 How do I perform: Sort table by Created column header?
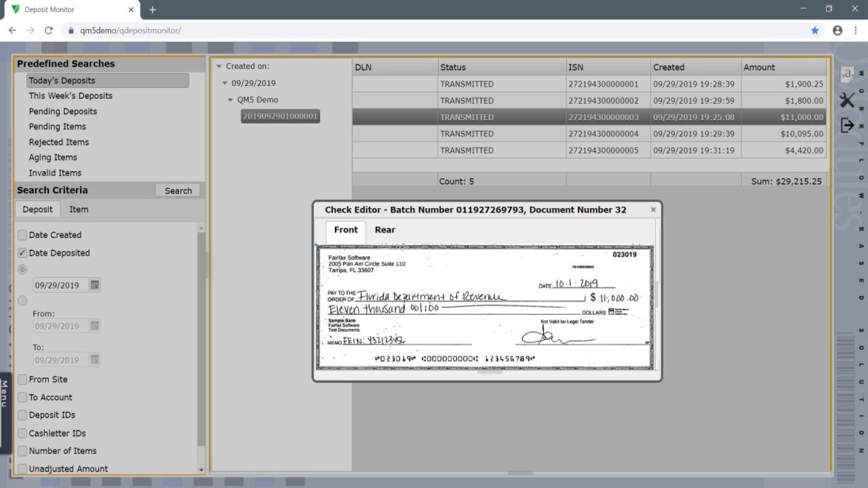pyautogui.click(x=696, y=67)
